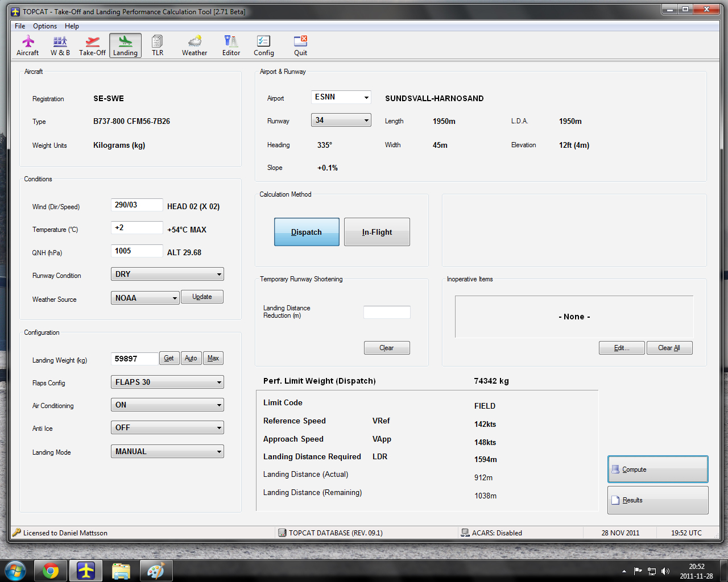Open the Weather Source NOAA dropdown
This screenshot has height=582, width=728.
pos(145,298)
